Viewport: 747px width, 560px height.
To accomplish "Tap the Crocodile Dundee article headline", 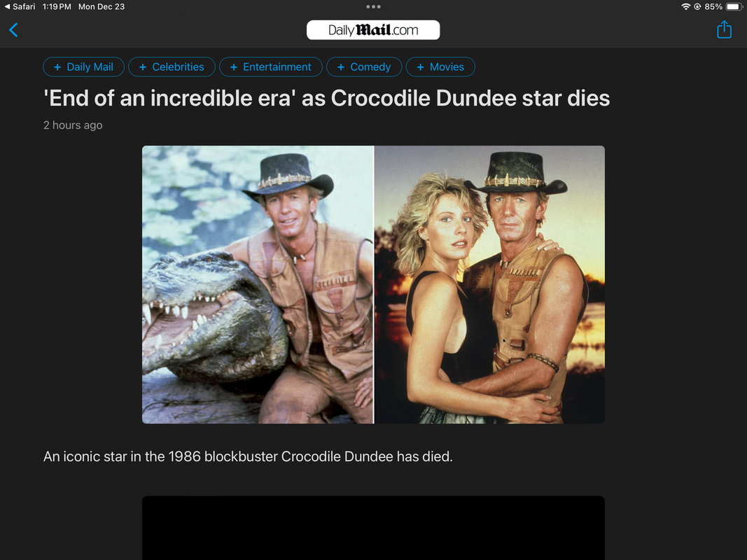I will [326, 99].
